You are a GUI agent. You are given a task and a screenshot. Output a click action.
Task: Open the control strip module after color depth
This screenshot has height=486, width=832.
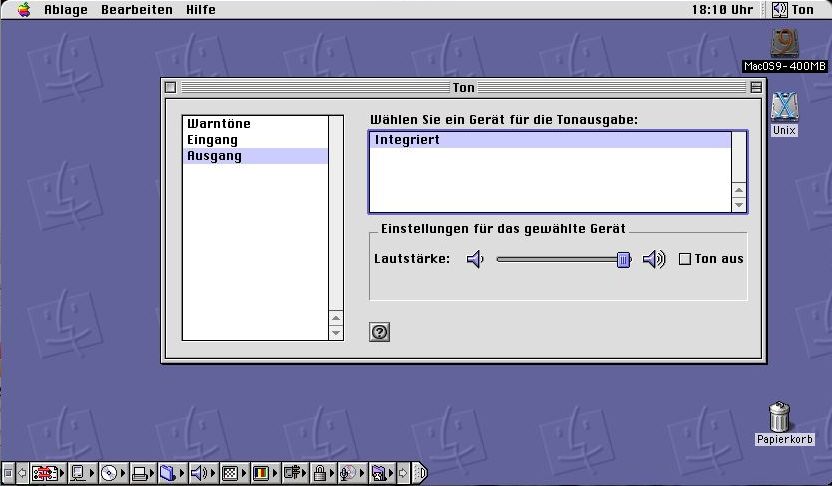tap(294, 473)
